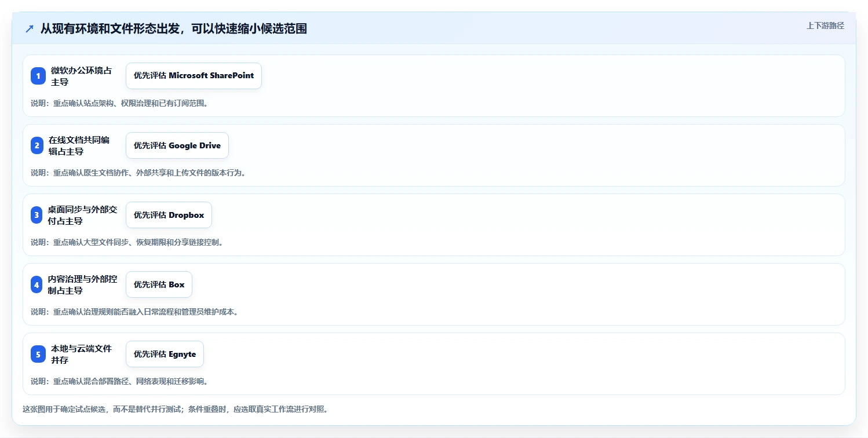The width and height of the screenshot is (868, 438).
Task: Click condition text 本地与云端文件并存
Action: coord(81,354)
